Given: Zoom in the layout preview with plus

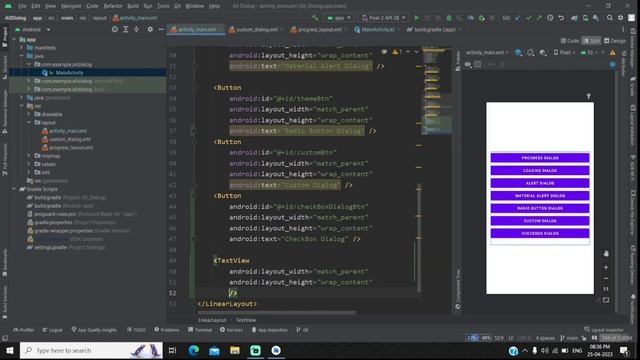Looking at the screenshot, I should coord(606,267).
